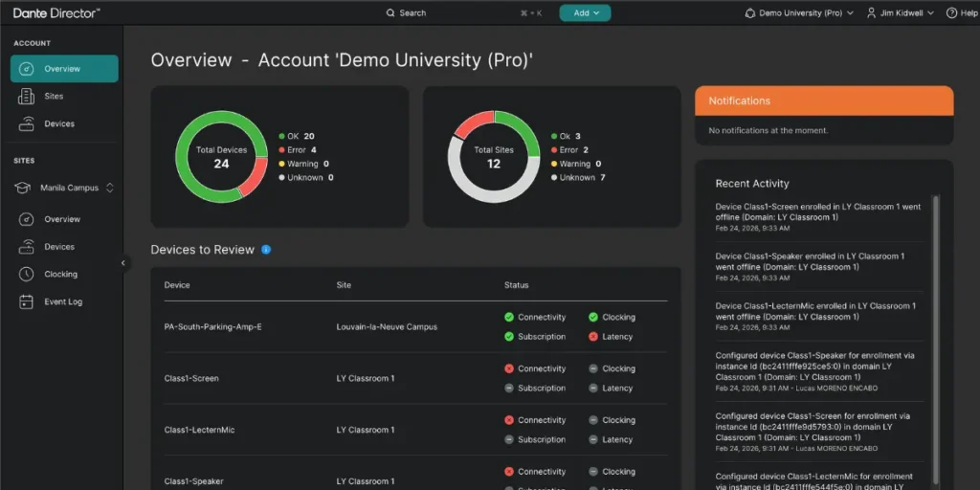
Task: Click the red Latency status icon for PA-South-Parking-Amp-E
Action: coord(593,337)
